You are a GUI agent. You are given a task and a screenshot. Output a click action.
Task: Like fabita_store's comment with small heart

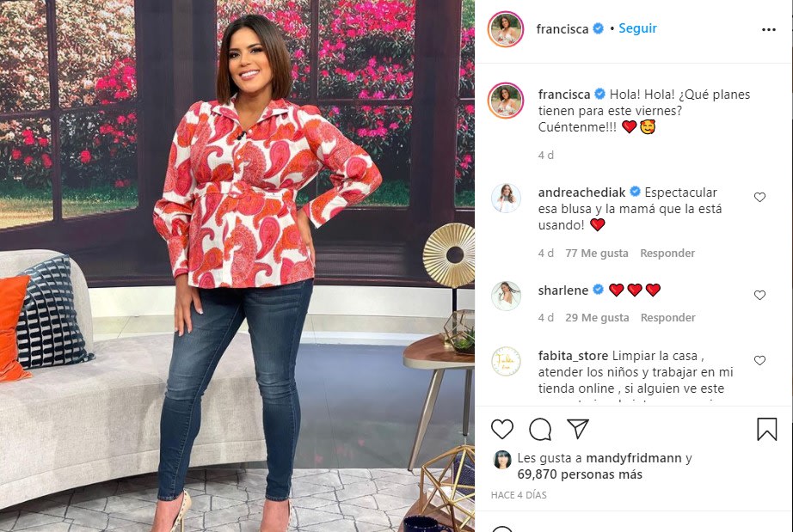pyautogui.click(x=759, y=360)
